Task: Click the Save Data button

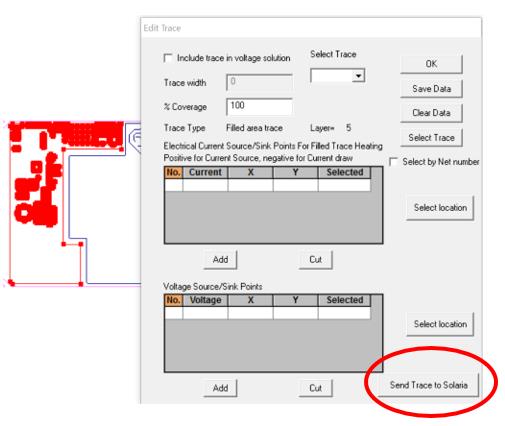Action: [431, 89]
